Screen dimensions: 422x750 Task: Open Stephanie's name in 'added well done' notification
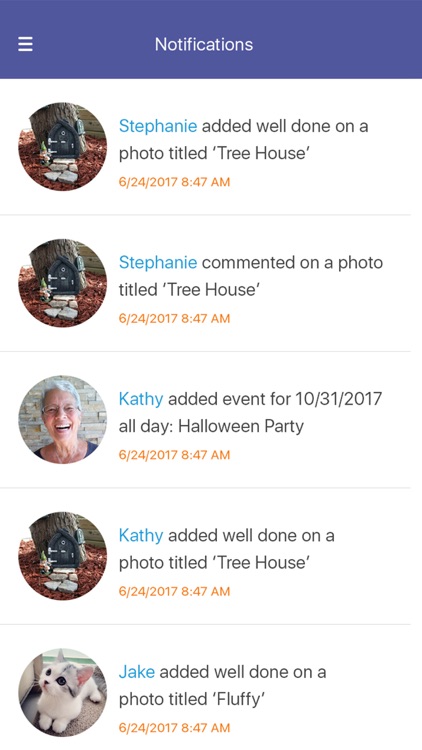click(158, 126)
